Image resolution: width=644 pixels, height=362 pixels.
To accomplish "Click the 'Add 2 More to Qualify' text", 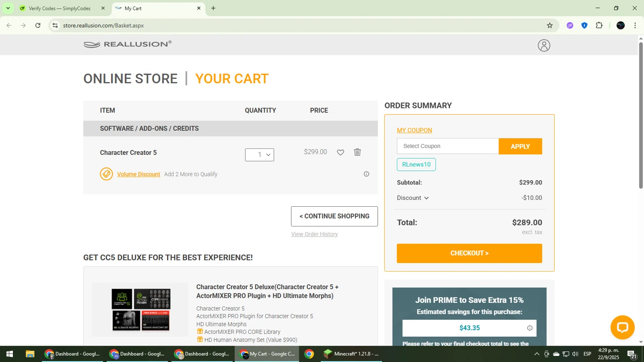I will point(191,174).
